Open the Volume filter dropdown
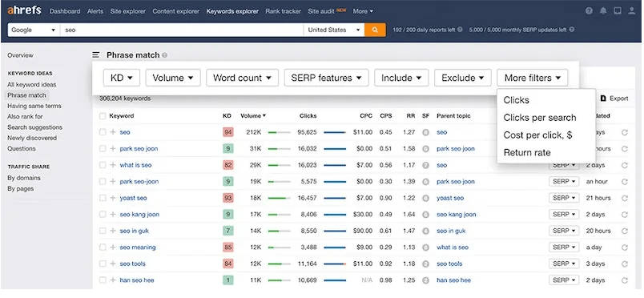This screenshot has width=644, height=298. [x=173, y=78]
